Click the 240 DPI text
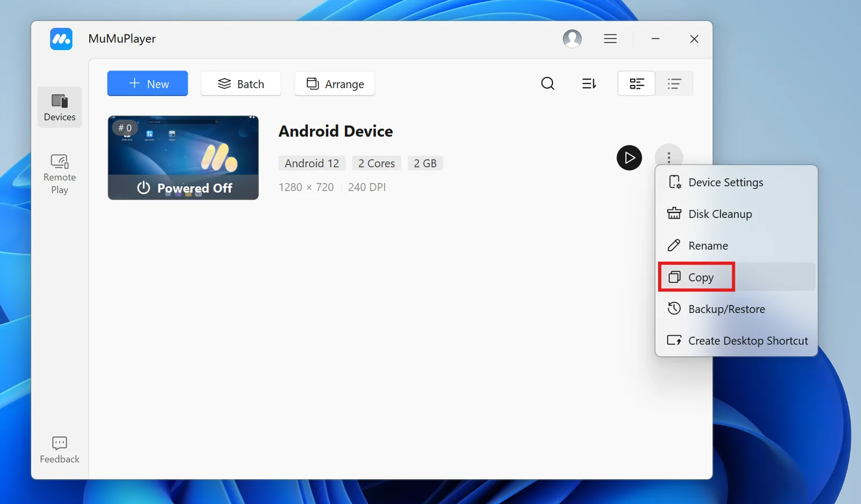861x504 pixels. tap(367, 187)
